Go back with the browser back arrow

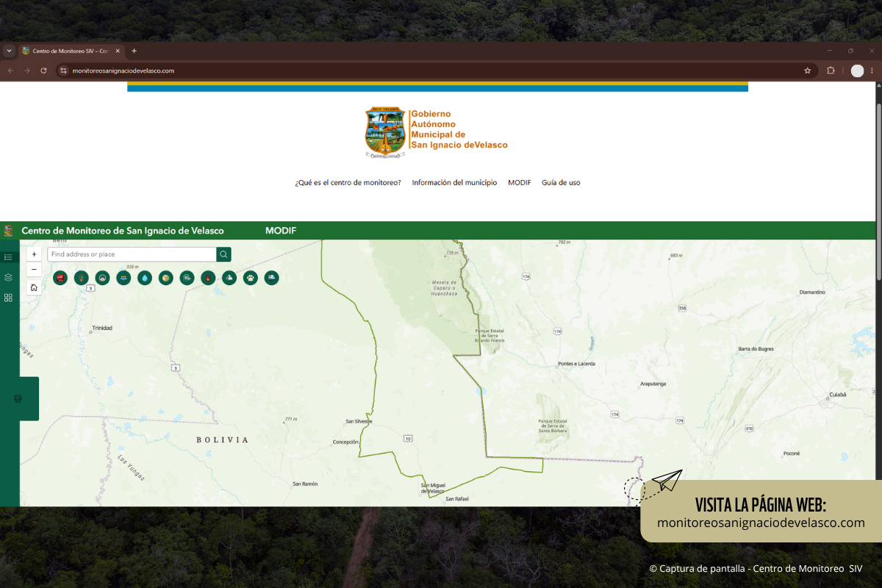10,71
